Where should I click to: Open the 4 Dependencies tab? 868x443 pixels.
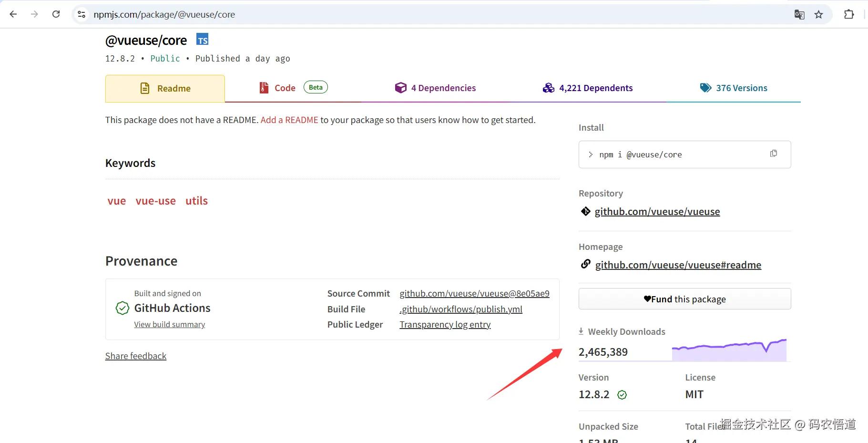435,88
